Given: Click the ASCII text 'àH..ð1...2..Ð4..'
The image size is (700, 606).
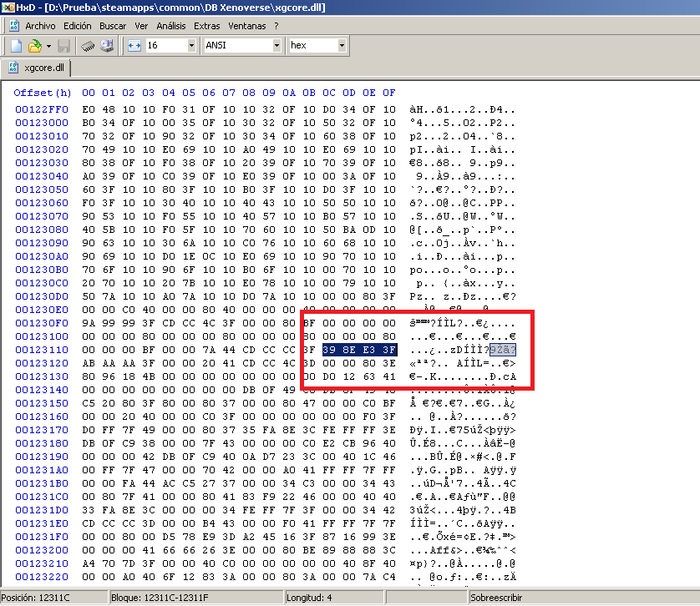Looking at the screenshot, I should tap(463, 109).
